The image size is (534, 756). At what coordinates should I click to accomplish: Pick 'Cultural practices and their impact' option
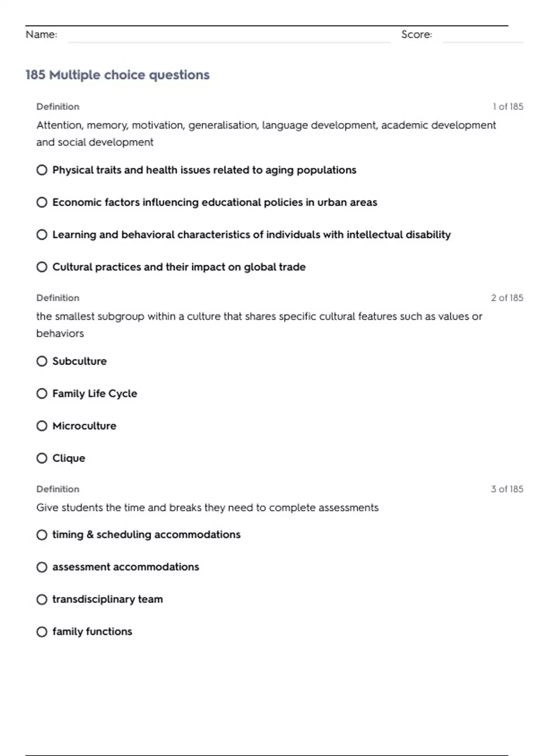click(42, 267)
